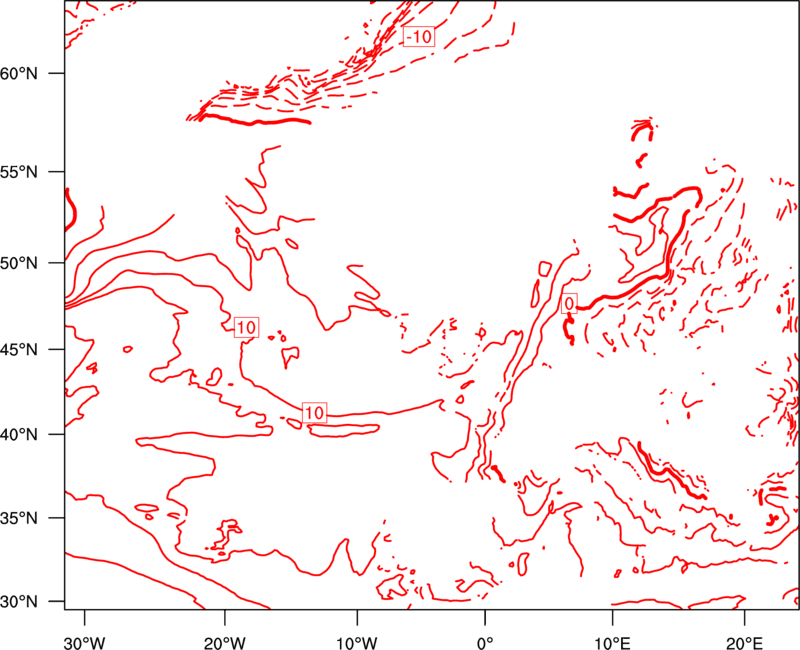Click the boxed 10 contour label near 40°N
This screenshot has width=800, height=650.
click(x=314, y=412)
